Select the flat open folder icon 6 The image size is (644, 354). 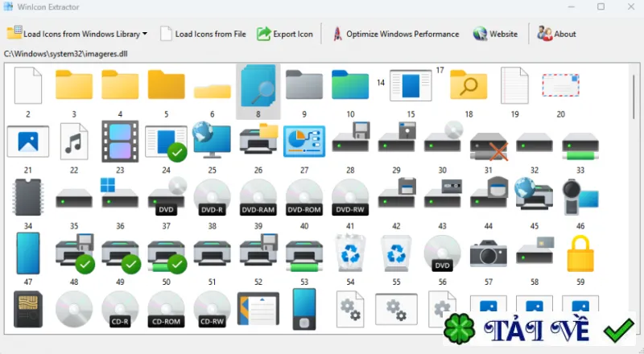coord(213,91)
